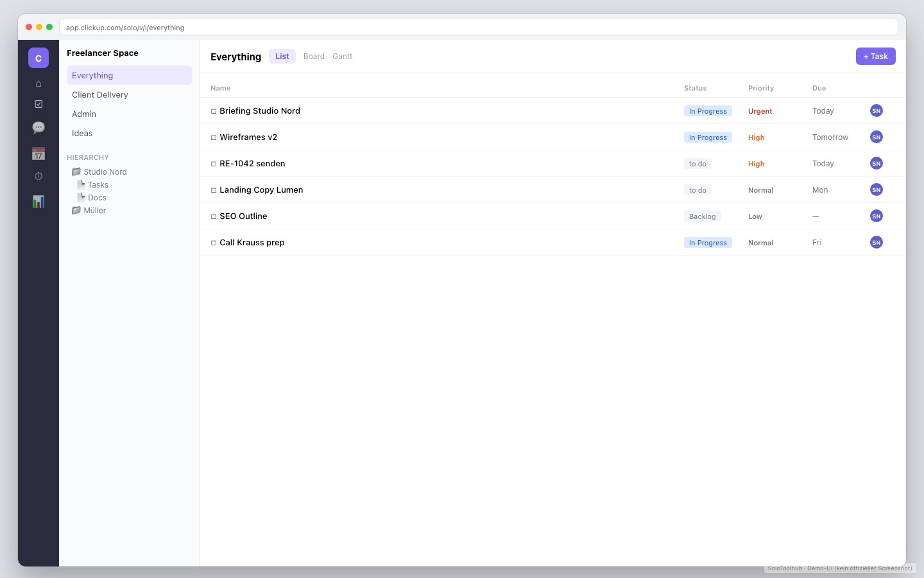
Task: Change Backlog status of SEO Outline
Action: [x=703, y=216]
